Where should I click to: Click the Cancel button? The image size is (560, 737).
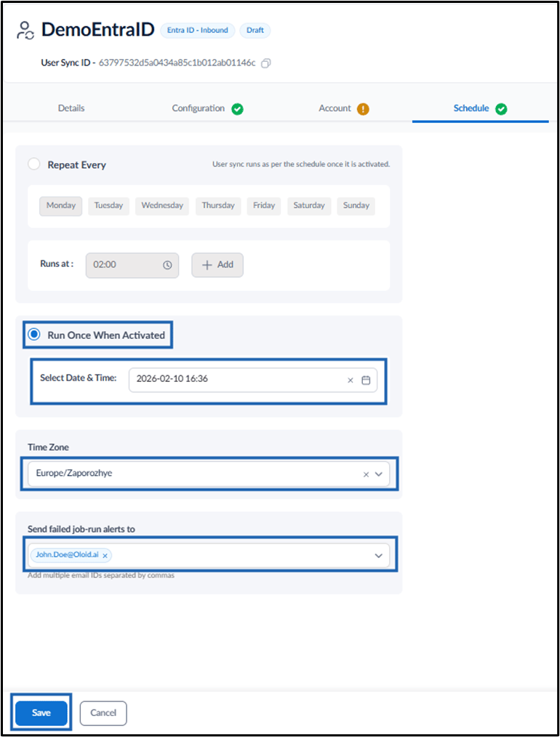(103, 713)
